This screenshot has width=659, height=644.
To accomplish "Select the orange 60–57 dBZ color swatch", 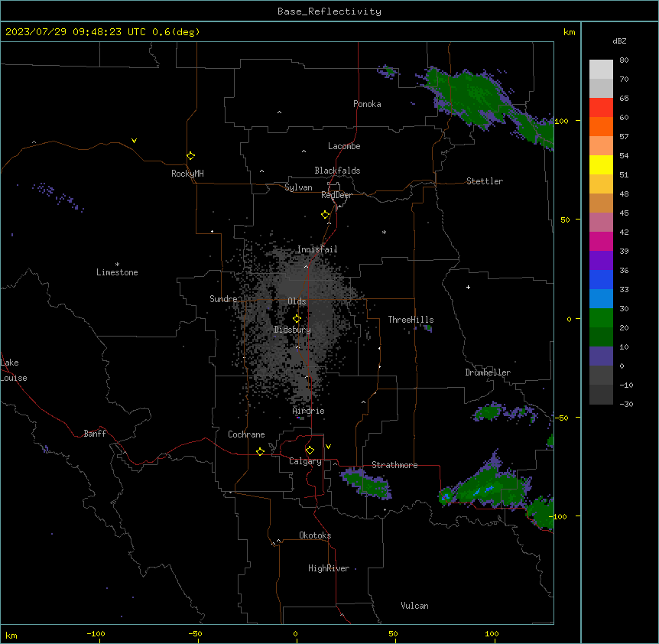I will [x=601, y=126].
